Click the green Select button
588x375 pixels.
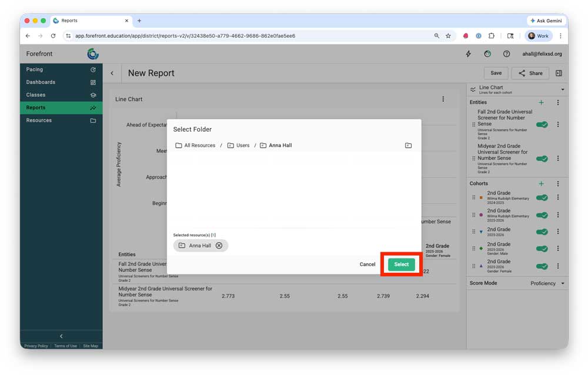point(402,264)
